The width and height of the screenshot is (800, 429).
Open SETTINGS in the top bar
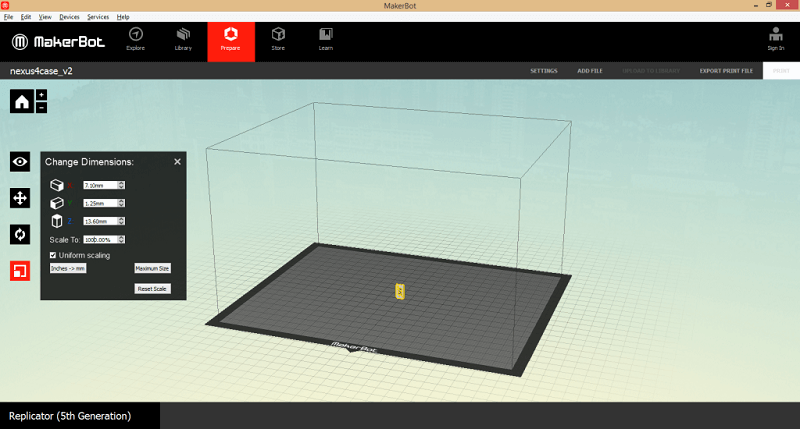tap(544, 71)
